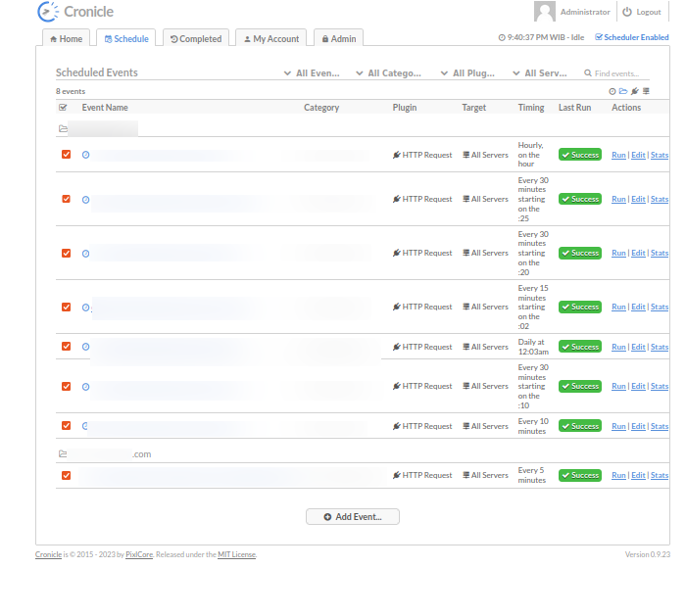The image size is (686, 616).
Task: Click the folder icon of the .com category group
Action: point(63,454)
